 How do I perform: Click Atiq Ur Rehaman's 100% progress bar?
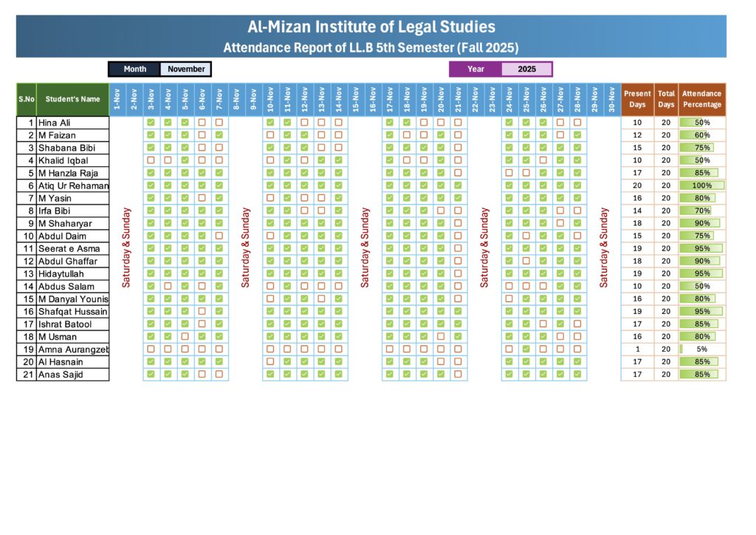(x=702, y=185)
